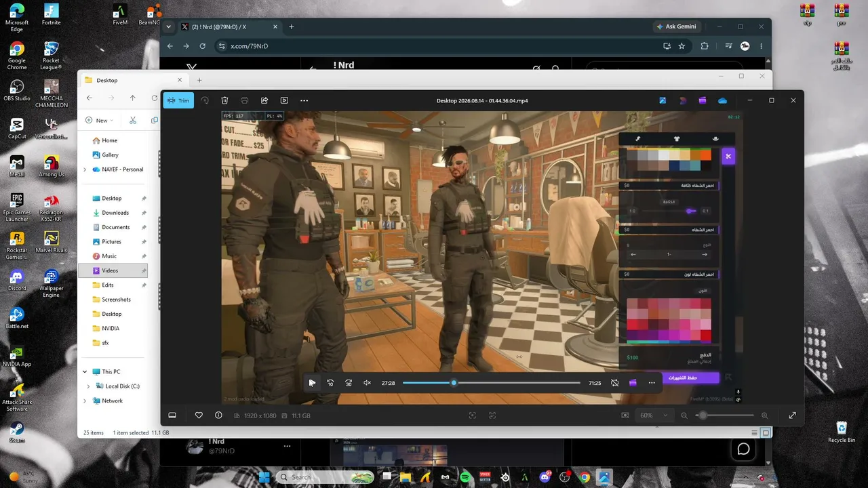Start a slideshow from Photos toolbar
This screenshot has width=868, height=488.
pos(284,100)
